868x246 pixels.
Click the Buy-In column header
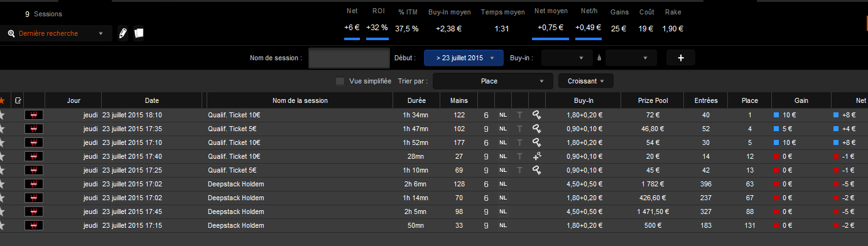583,100
